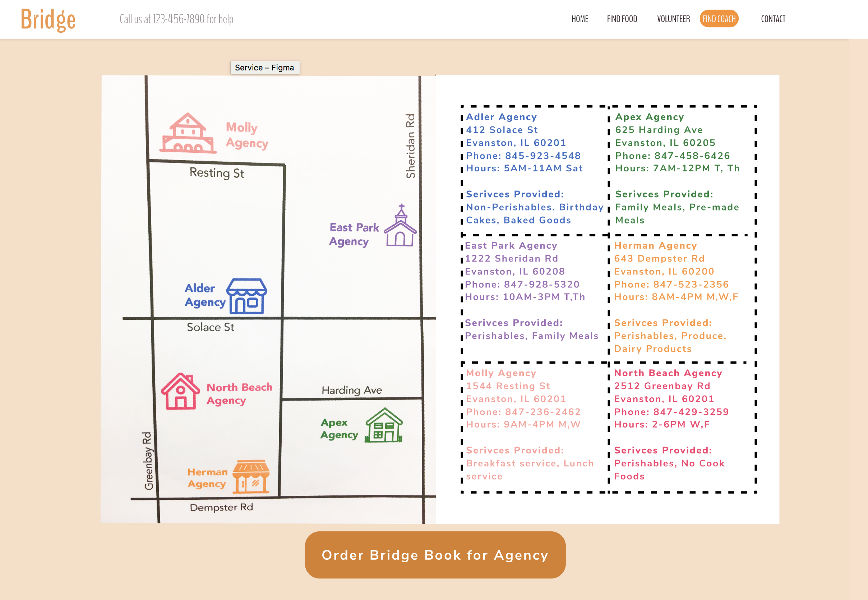Click the North Beach Agency map label
Screen dimensions: 868x600
coord(239,394)
